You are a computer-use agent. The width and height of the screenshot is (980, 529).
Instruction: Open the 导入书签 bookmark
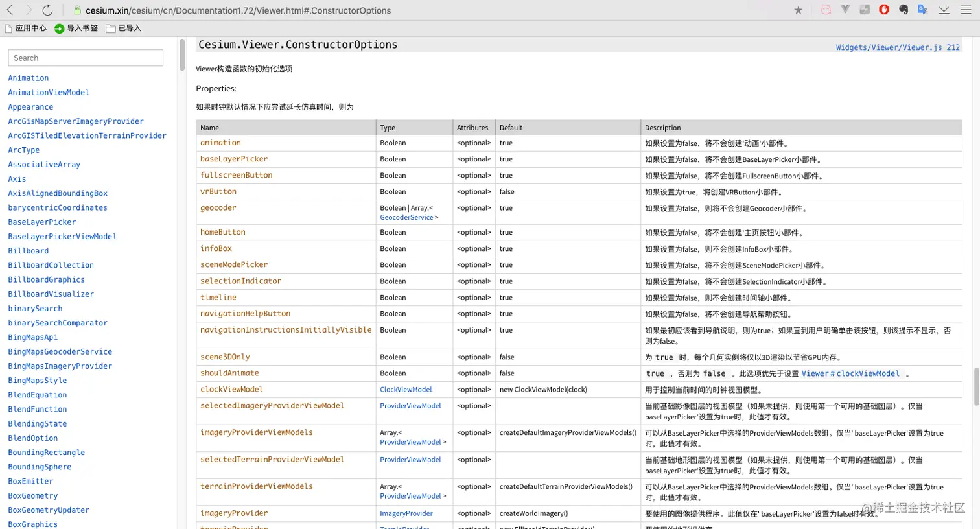coord(76,29)
